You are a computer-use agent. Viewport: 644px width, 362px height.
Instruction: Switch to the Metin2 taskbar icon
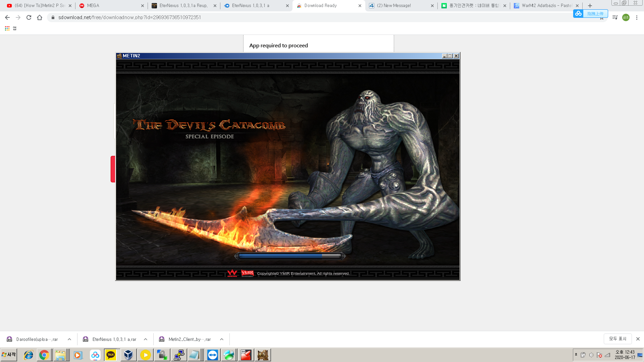(x=263, y=355)
